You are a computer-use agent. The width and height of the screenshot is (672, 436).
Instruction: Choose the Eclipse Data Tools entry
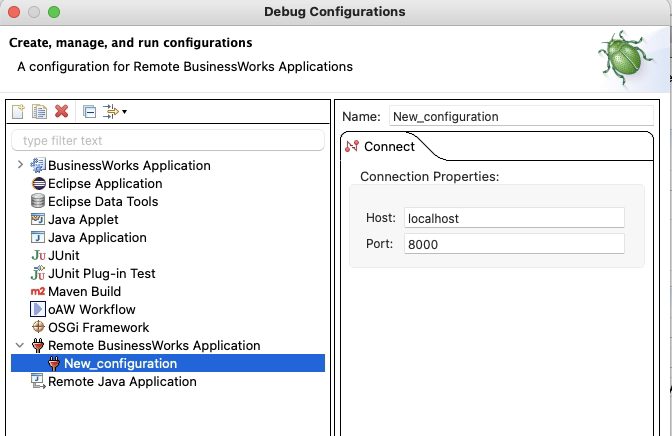pyautogui.click(x=103, y=201)
